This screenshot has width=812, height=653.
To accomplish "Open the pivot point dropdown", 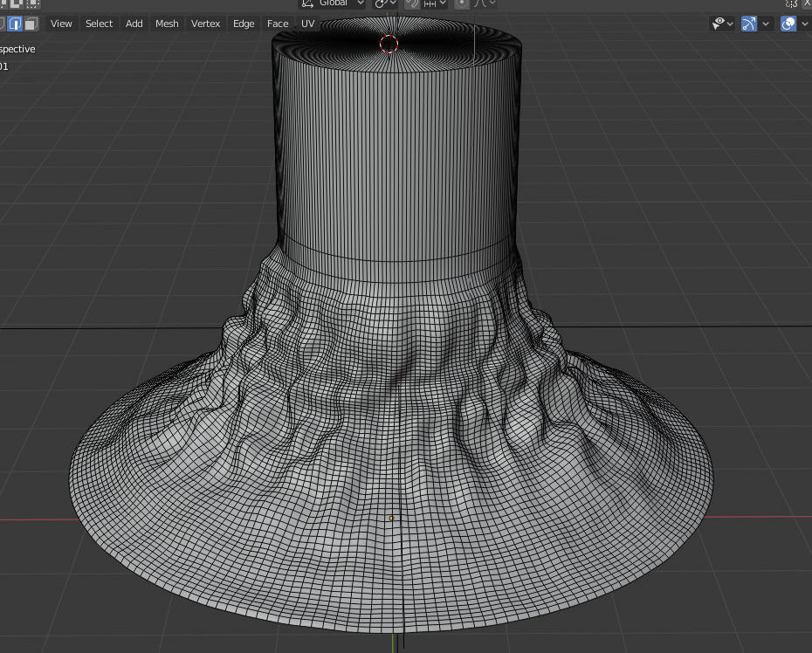I will click(385, 3).
